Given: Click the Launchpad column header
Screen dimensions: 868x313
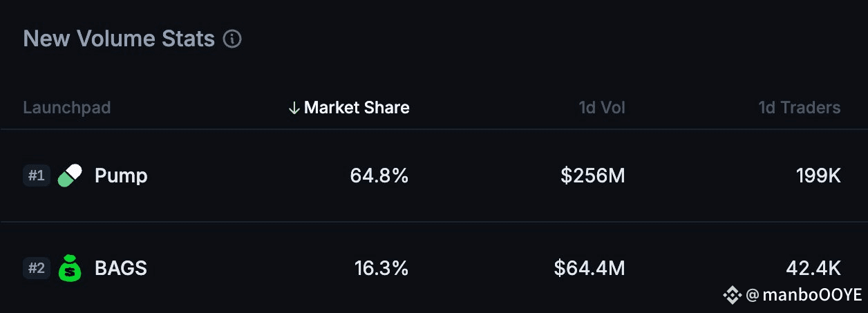Looking at the screenshot, I should tap(67, 108).
